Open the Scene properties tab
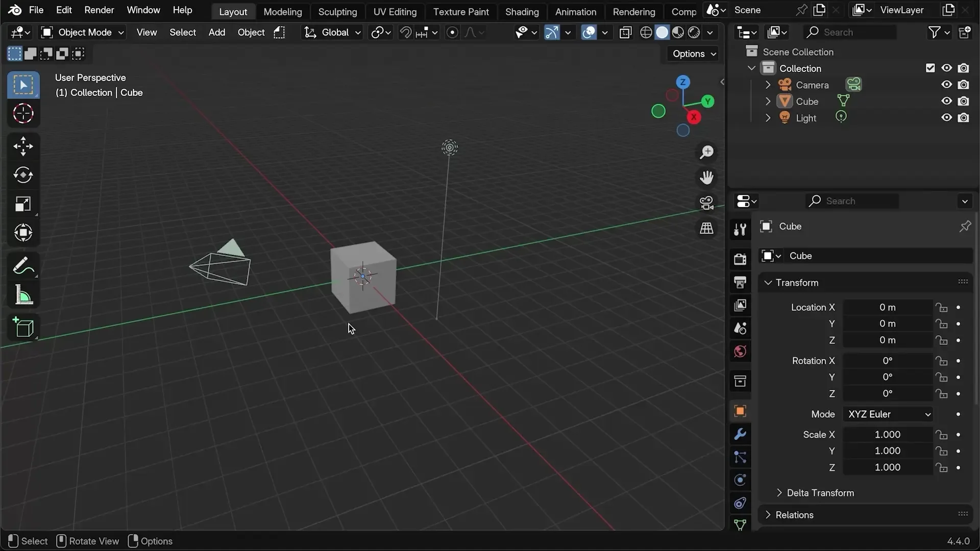Viewport: 980px width, 551px height. pos(740,328)
